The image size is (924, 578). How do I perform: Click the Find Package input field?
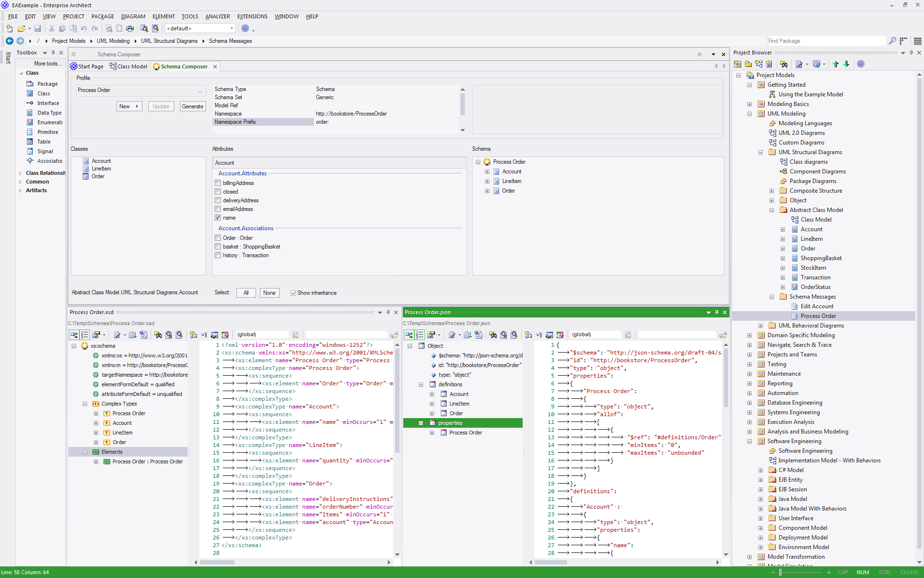[825, 41]
